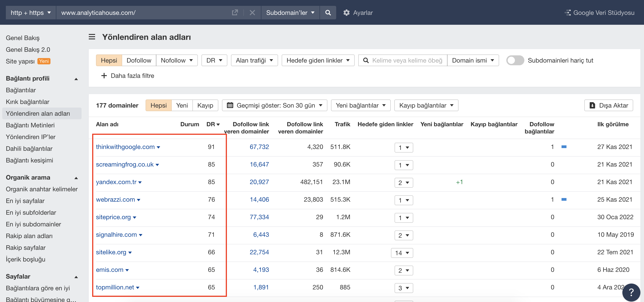
Task: Click the blue dofollow bar for webrazzi.com
Action: 564,199
